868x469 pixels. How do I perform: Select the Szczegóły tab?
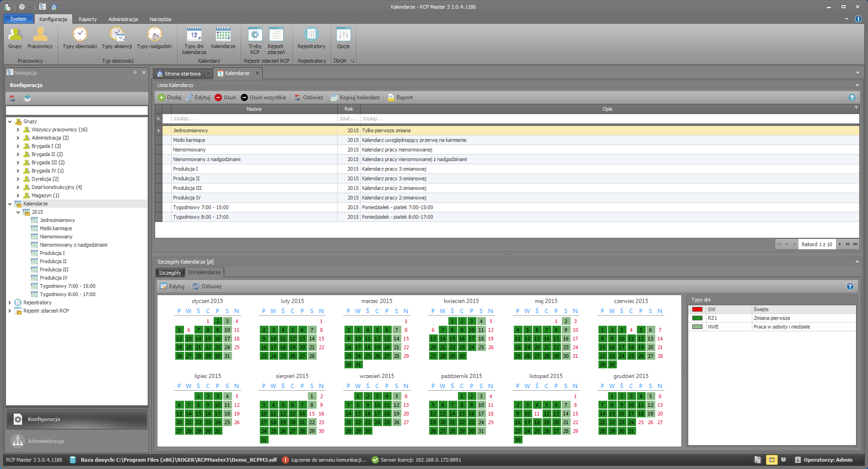(x=170, y=273)
